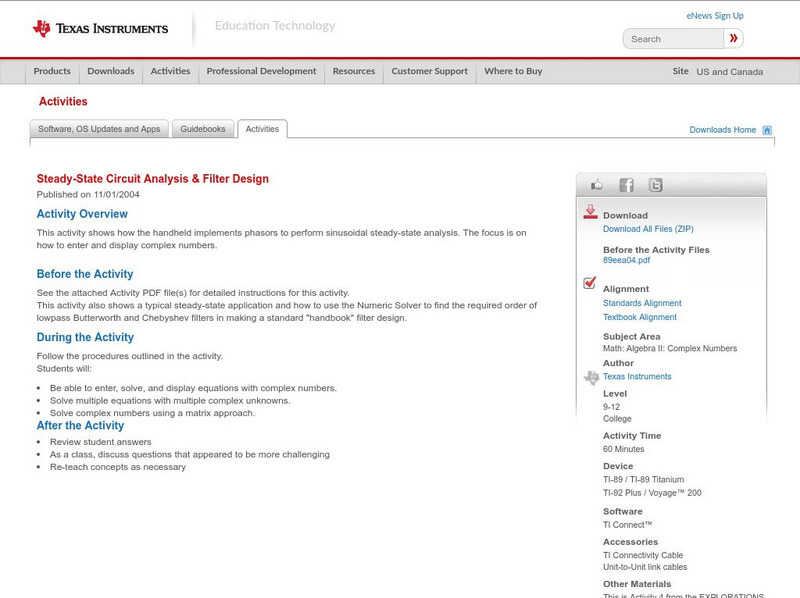Select the Activities tab
Image resolution: width=800 pixels, height=598 pixels.
click(x=262, y=129)
